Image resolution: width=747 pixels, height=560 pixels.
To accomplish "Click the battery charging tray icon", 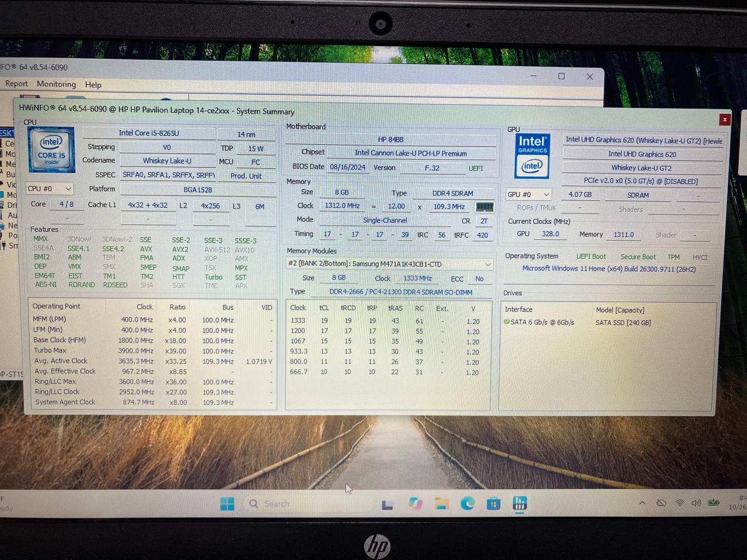I will tap(714, 502).
